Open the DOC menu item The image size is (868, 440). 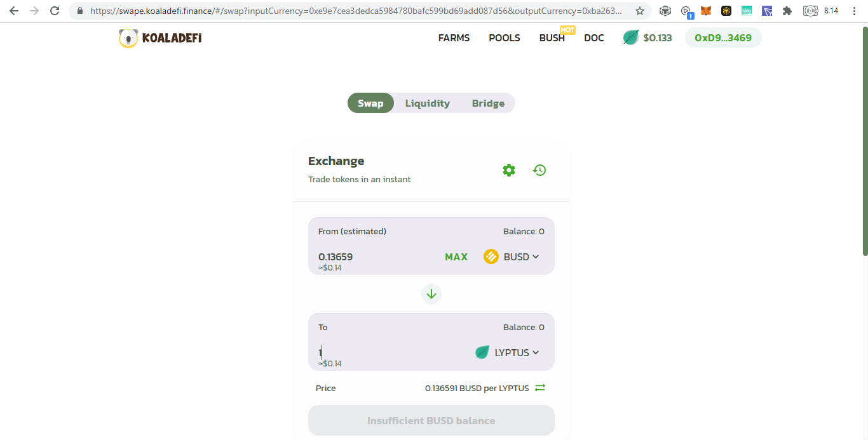coord(594,38)
